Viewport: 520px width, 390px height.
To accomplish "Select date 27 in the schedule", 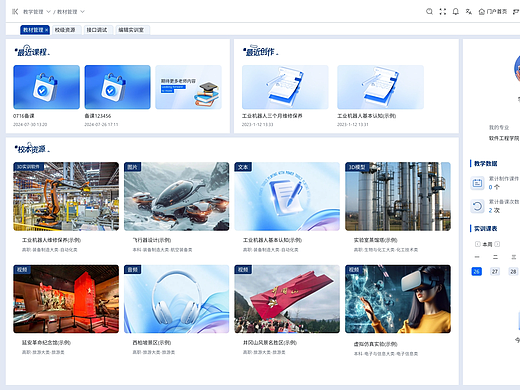I will click(x=495, y=271).
